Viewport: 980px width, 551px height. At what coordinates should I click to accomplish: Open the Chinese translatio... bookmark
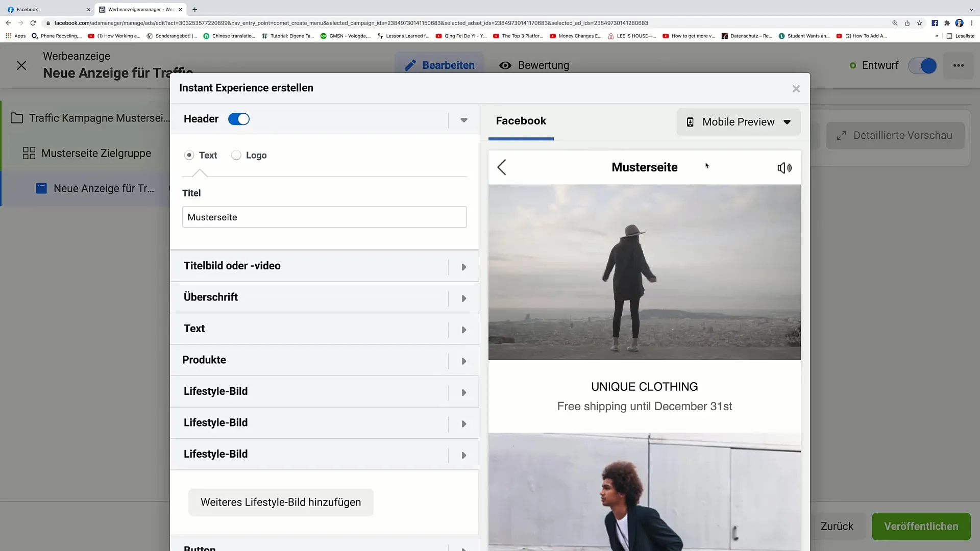(x=229, y=36)
